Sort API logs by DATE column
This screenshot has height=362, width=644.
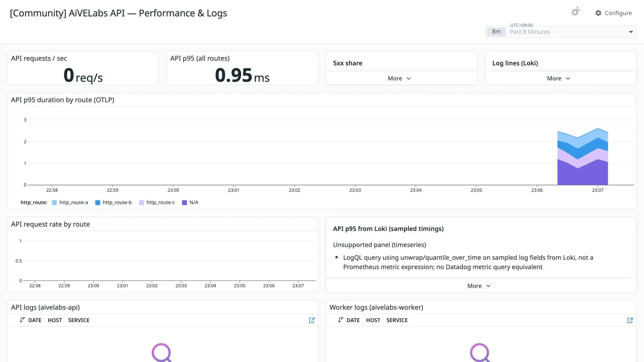[35, 320]
